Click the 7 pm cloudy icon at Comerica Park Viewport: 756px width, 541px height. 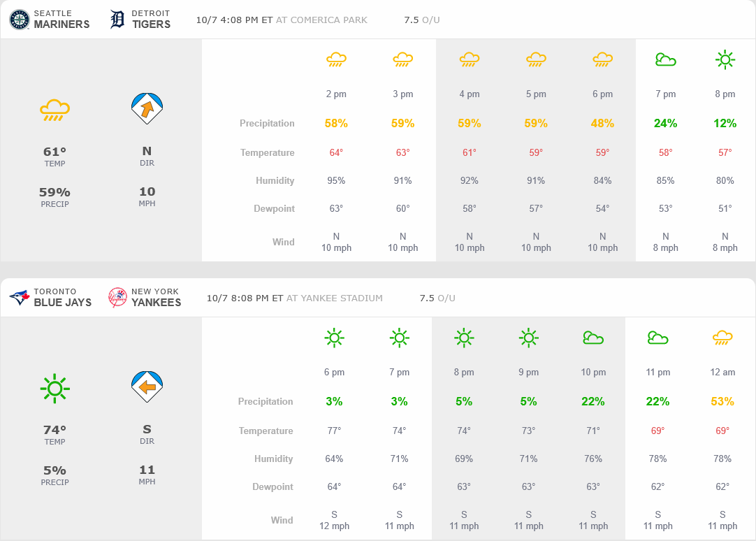tap(665, 60)
